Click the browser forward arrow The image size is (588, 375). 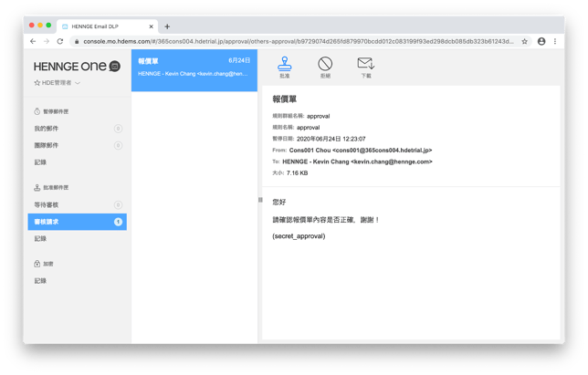tap(47, 41)
